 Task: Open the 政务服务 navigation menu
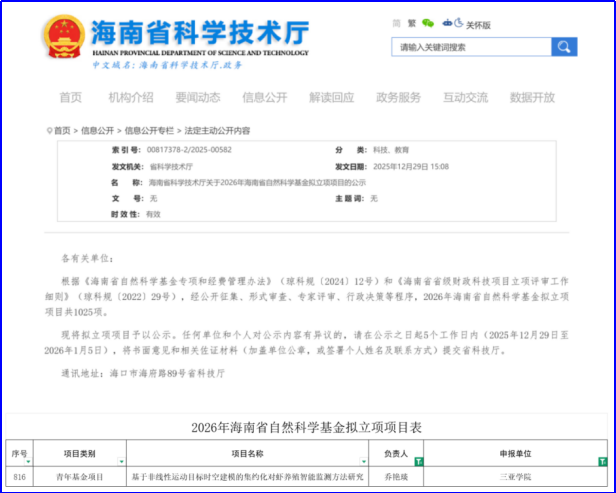click(x=398, y=97)
